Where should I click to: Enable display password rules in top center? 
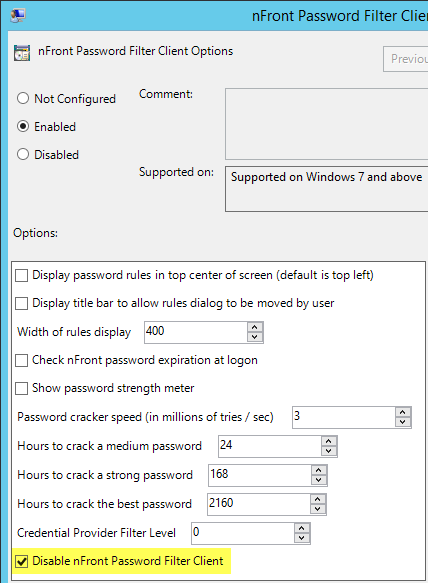[22, 276]
